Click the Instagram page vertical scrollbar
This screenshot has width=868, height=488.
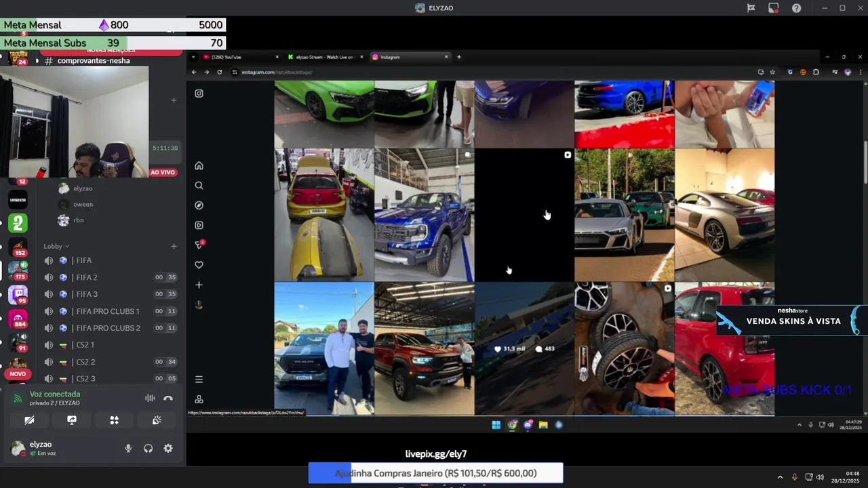pos(866,161)
